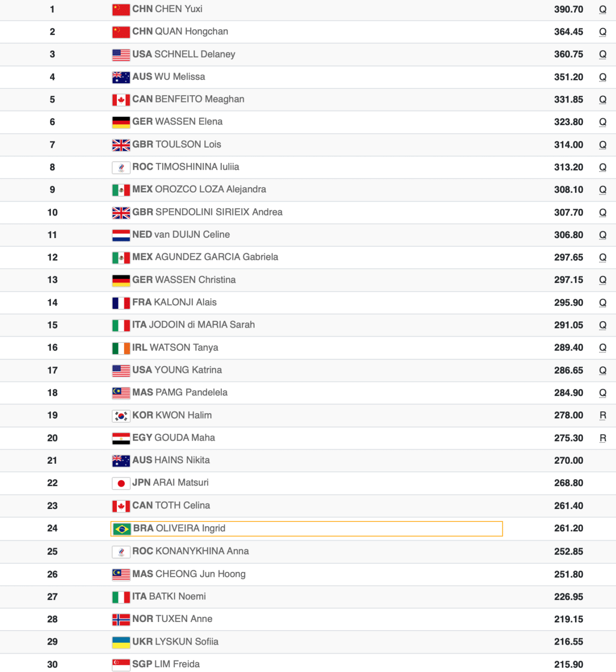
Task: Click the Norway flag next to TUXEN Anne
Action: tap(121, 620)
